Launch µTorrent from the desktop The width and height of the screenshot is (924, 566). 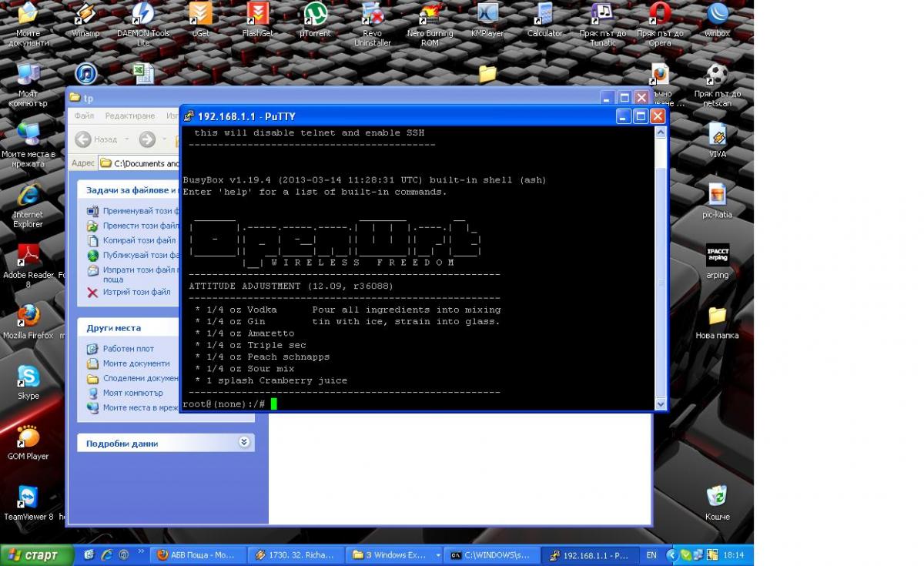click(x=314, y=15)
